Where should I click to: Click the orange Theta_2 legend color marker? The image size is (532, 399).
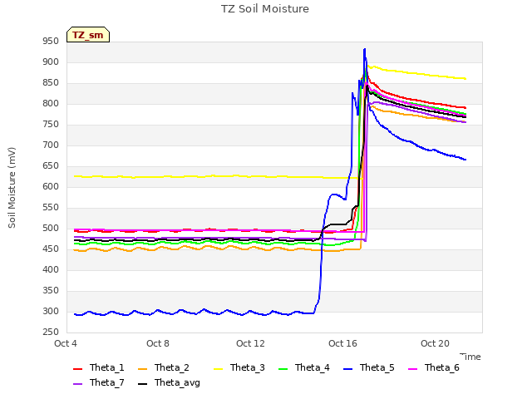[142, 369]
